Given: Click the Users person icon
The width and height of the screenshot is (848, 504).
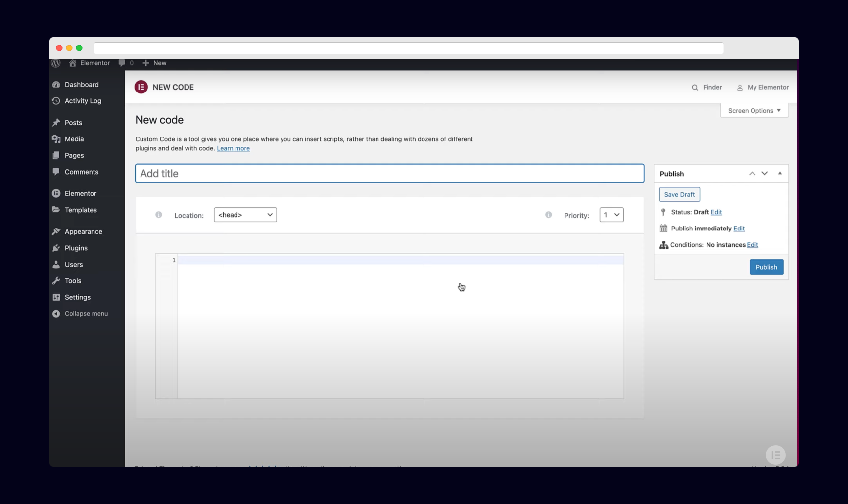Looking at the screenshot, I should tap(56, 264).
